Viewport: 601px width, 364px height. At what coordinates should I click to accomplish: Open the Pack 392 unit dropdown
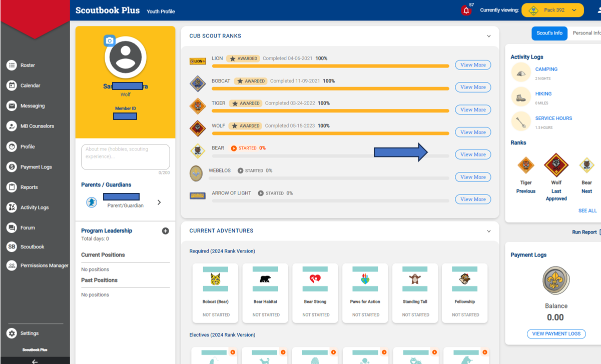click(x=552, y=9)
